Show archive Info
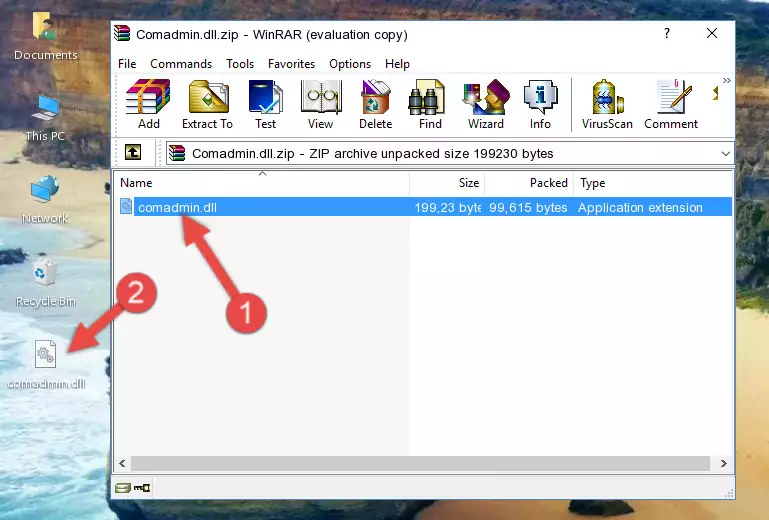Viewport: 769px width, 520px height. coord(540,104)
